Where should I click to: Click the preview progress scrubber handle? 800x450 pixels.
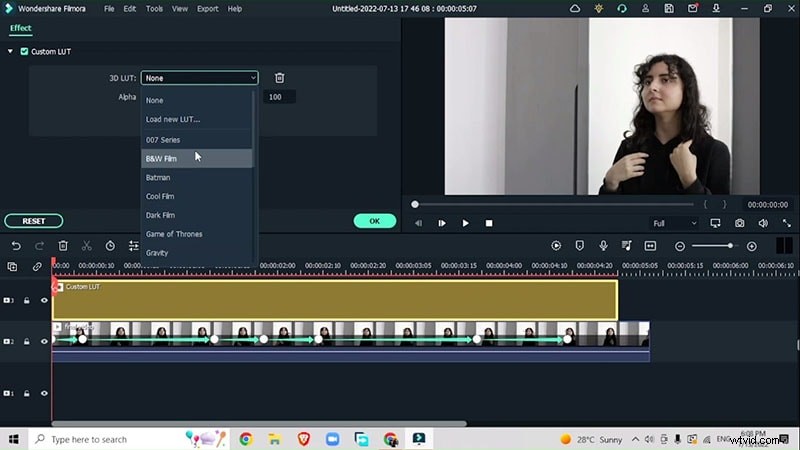[x=415, y=205]
